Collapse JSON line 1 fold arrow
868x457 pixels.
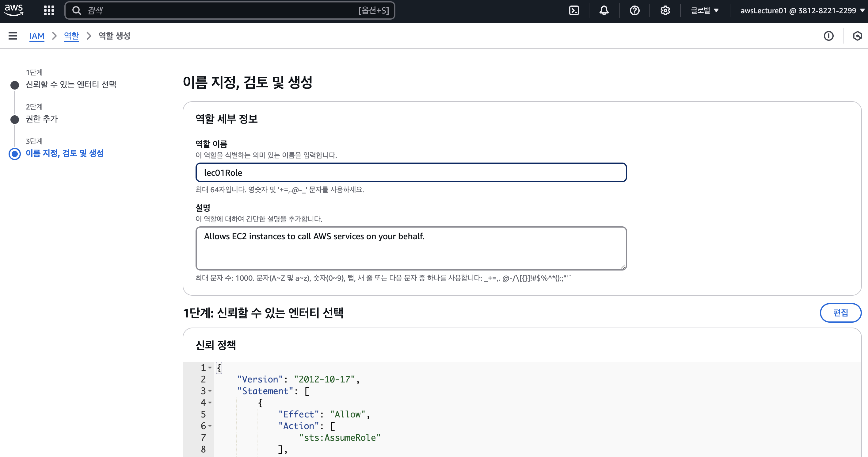click(210, 368)
